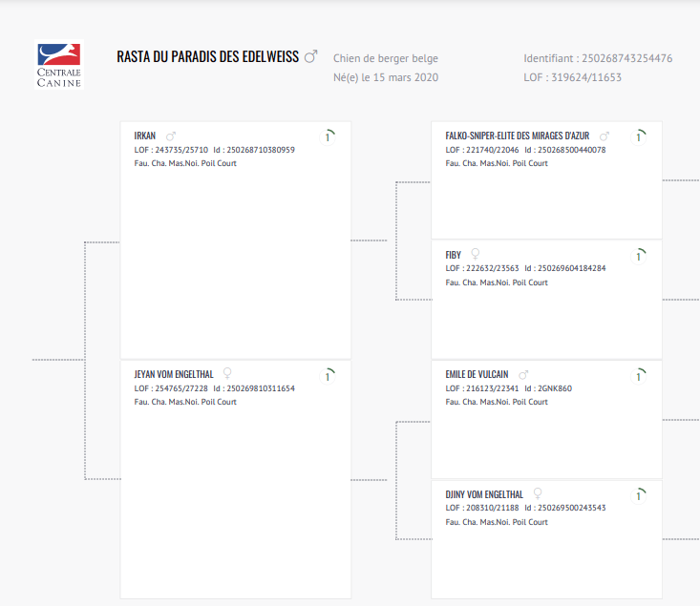
Task: Select the Emile de Vulcain name
Action: [477, 375]
